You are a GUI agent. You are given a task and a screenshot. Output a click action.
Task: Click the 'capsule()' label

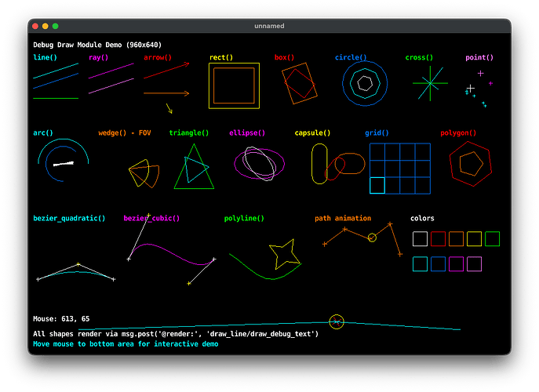point(312,133)
